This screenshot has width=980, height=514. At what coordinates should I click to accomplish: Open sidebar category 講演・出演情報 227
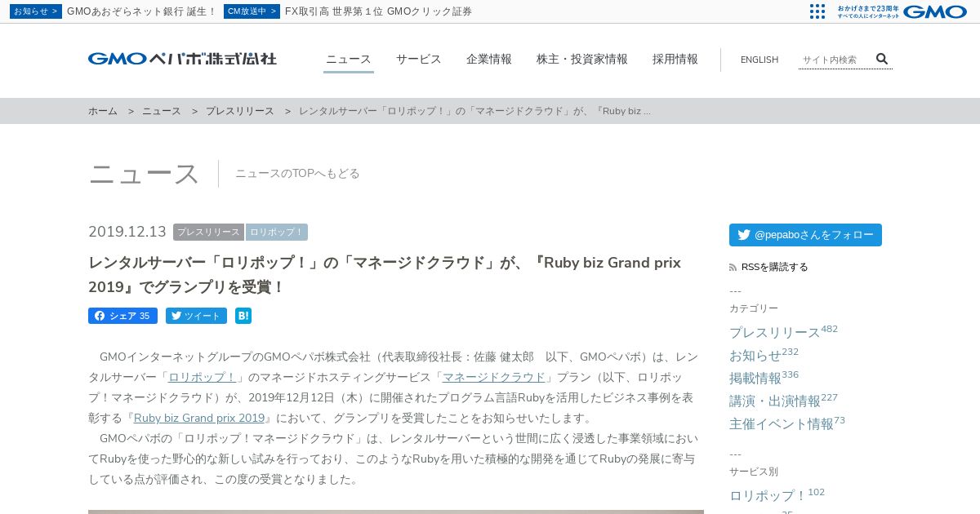coord(783,400)
